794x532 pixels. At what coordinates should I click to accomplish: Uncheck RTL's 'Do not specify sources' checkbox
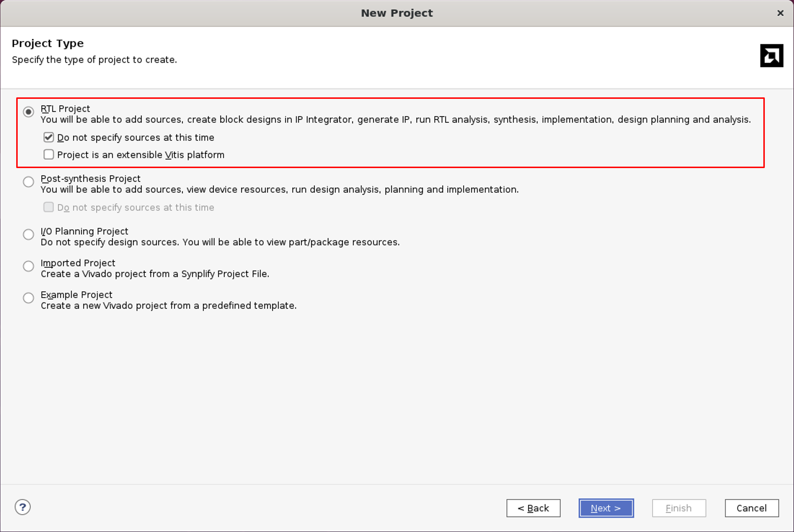point(49,137)
